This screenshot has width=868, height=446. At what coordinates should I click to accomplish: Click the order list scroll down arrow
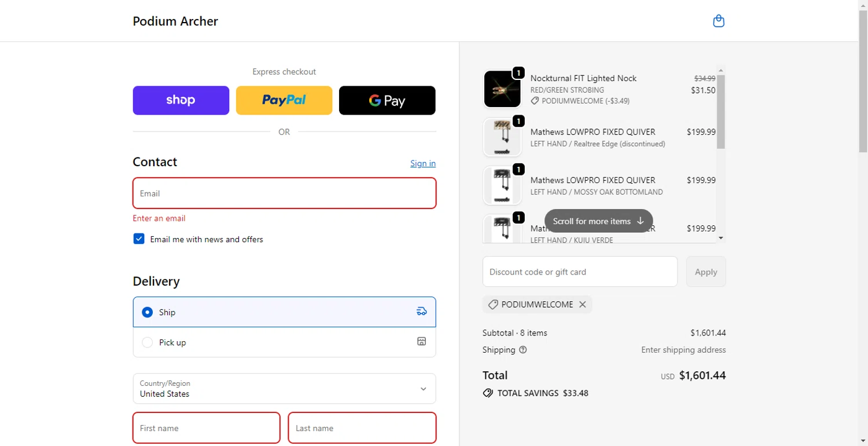coord(720,237)
